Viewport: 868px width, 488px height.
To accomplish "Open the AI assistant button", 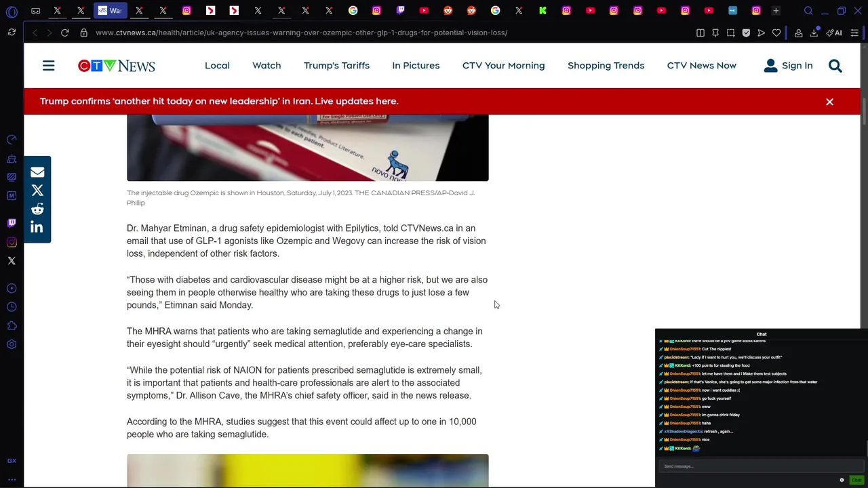I will pos(834,33).
